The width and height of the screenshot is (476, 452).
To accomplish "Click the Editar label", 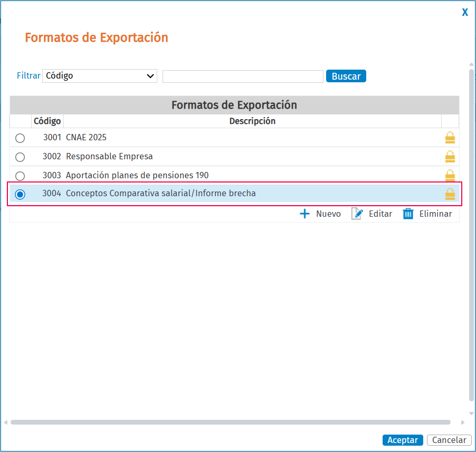I will pos(380,214).
